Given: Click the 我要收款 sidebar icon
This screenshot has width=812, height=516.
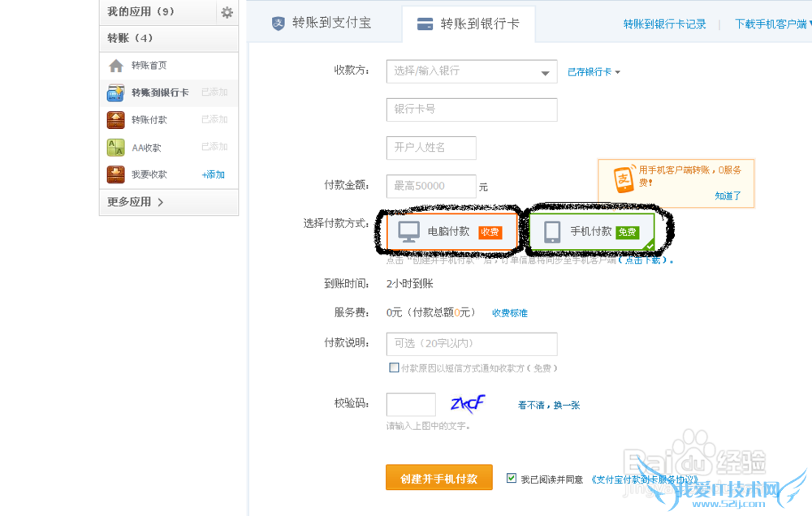Looking at the screenshot, I should [115, 174].
